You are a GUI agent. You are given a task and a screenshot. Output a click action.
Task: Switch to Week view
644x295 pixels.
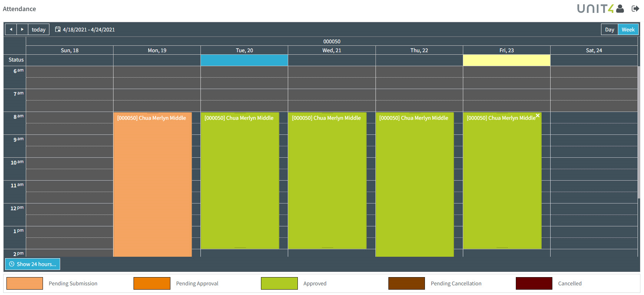(628, 29)
